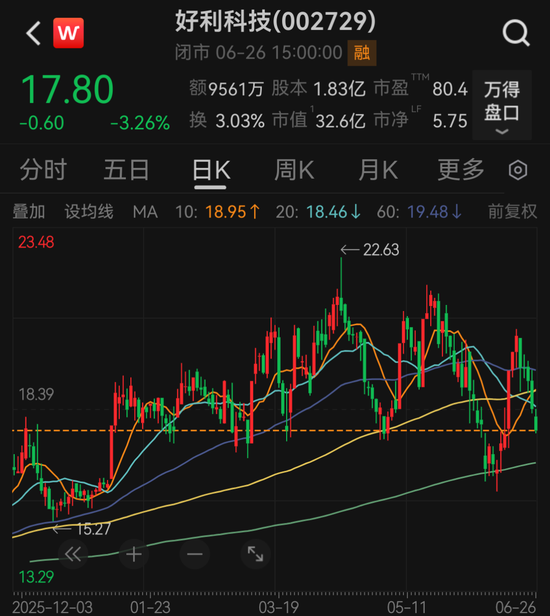Screen dimensions: 550x616
Task: Expand the 万得盘口 panel
Action: [502, 105]
